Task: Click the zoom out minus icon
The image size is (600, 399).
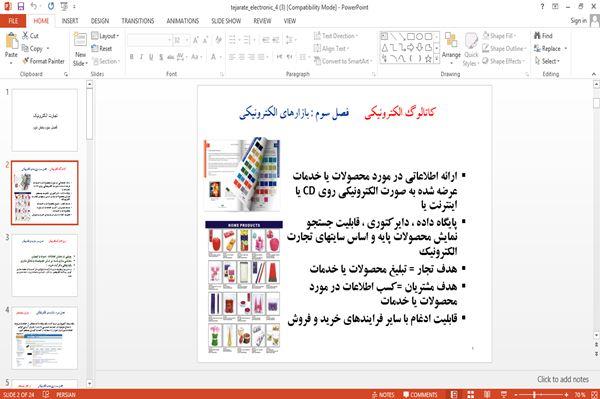Action: click(x=516, y=394)
